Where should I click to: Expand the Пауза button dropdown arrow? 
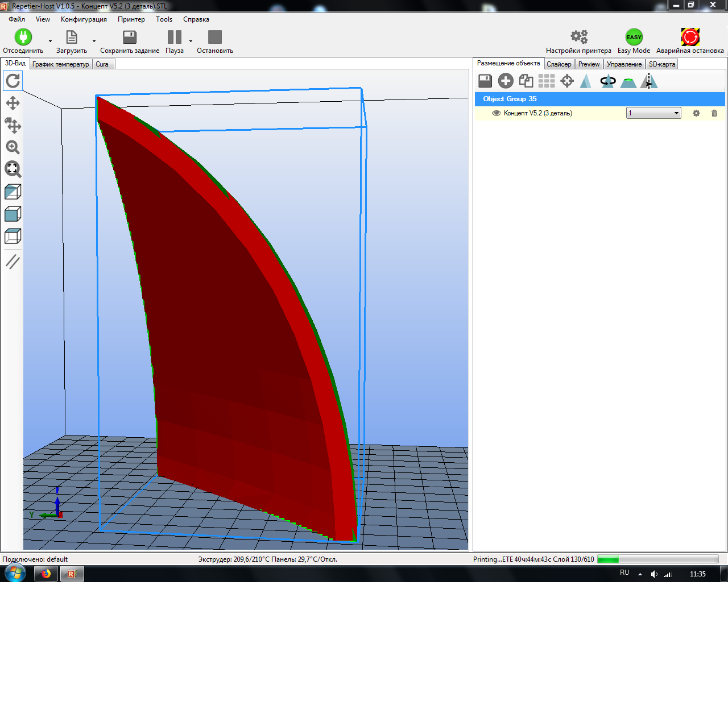pos(191,42)
